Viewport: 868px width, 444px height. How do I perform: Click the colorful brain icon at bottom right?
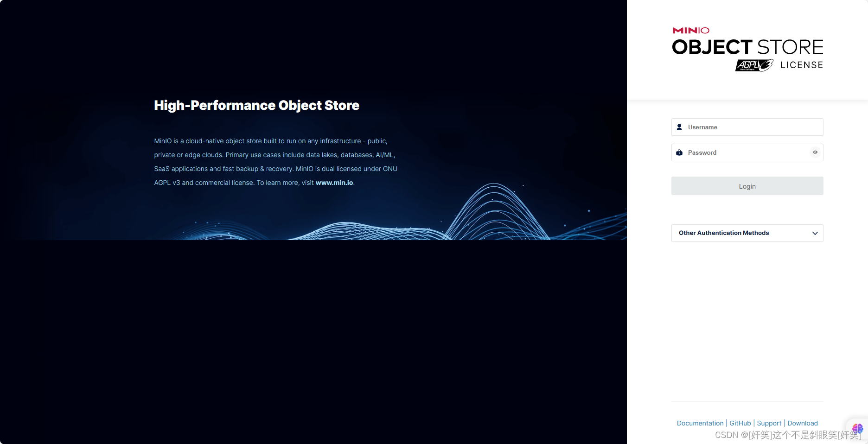[x=857, y=429]
